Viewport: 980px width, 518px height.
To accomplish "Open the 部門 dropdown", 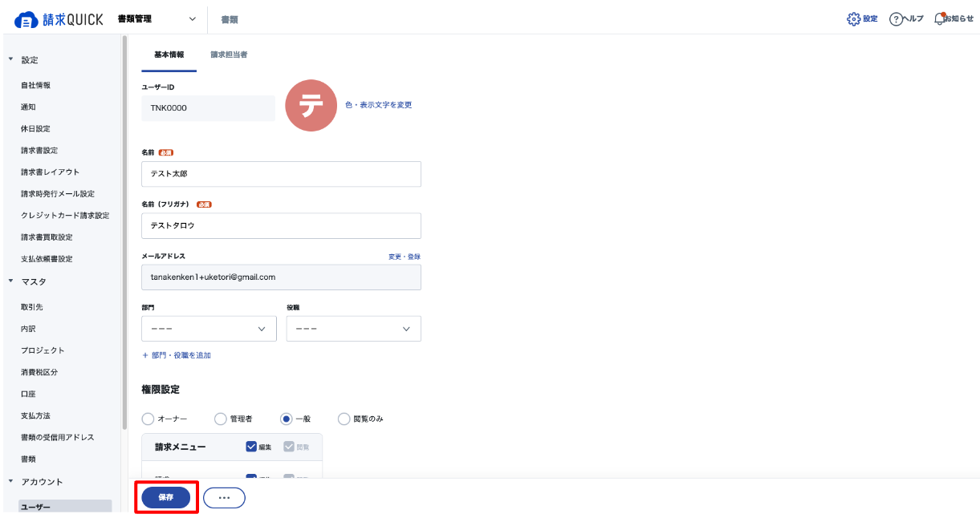I will (x=209, y=329).
